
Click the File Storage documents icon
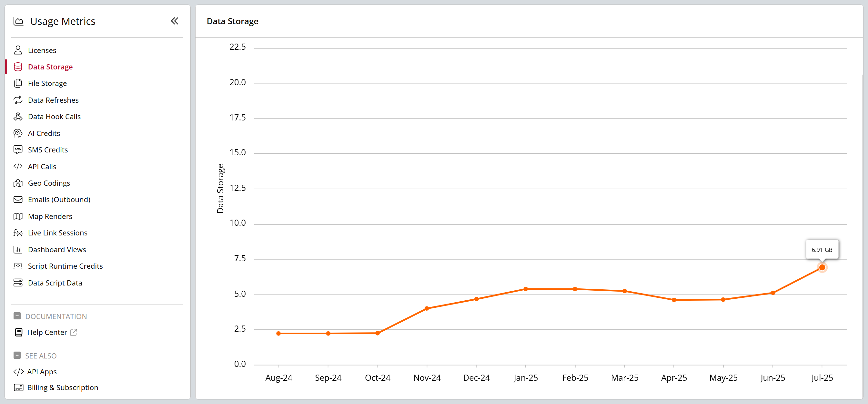click(18, 83)
